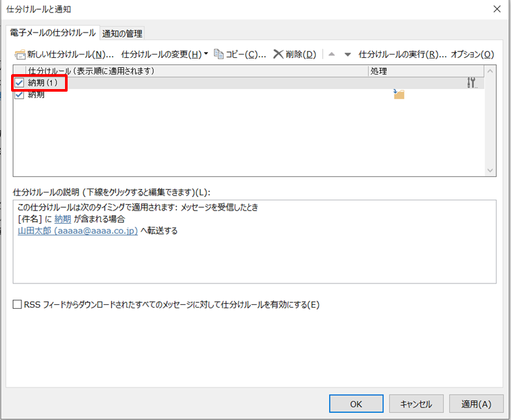The image size is (511, 420).
Task: Click the 適用(A) button
Action: click(476, 404)
